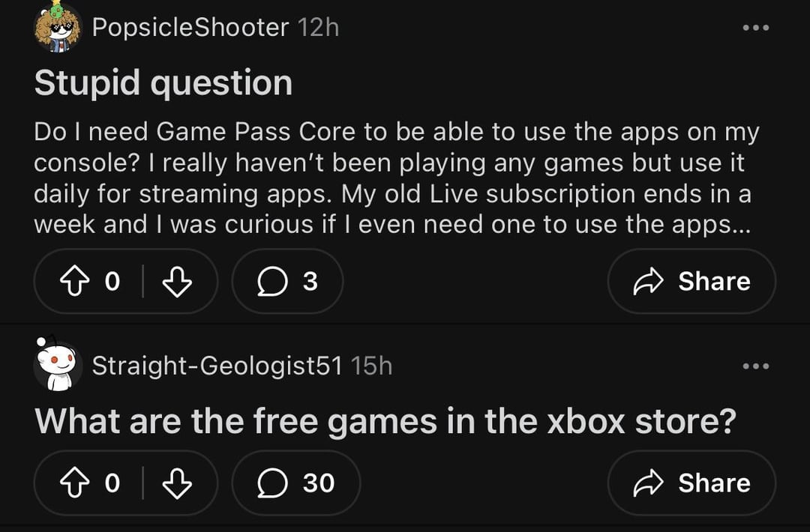Open Straight-Geologist51's avatar profile
The height and width of the screenshot is (532, 810).
[x=57, y=365]
